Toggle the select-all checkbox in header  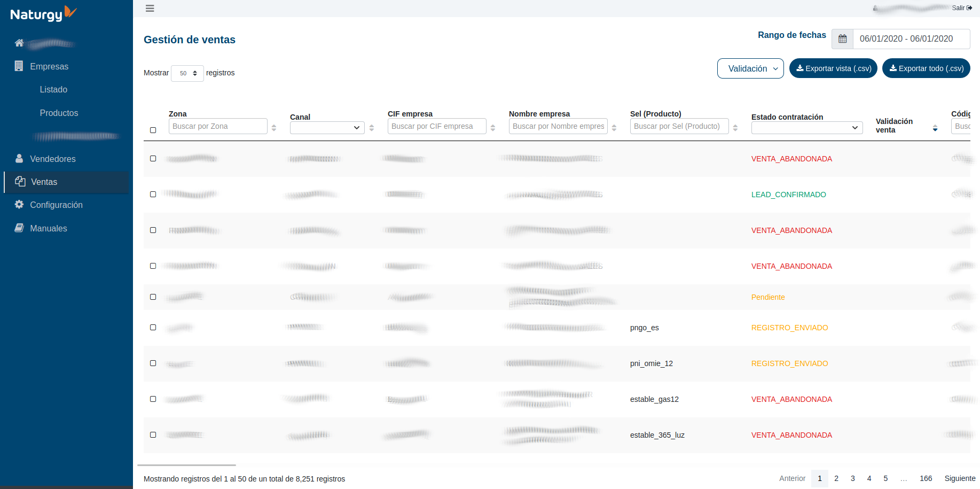click(x=153, y=130)
